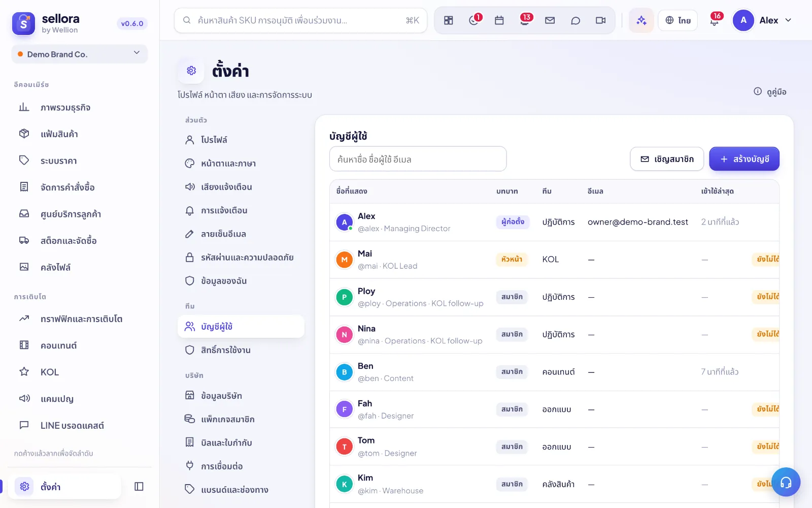Open notifications bell with 16 badge
Image resolution: width=812 pixels, height=508 pixels.
[x=715, y=20]
